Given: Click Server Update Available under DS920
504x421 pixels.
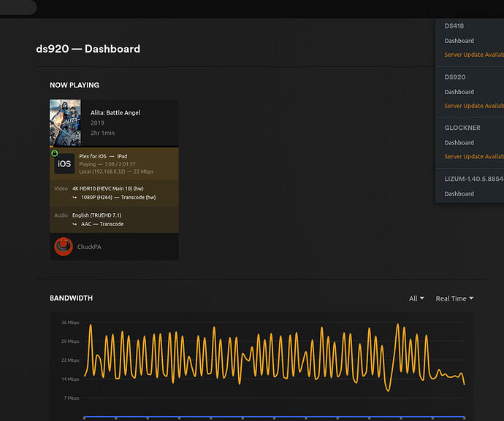Looking at the screenshot, I should click(x=474, y=106).
